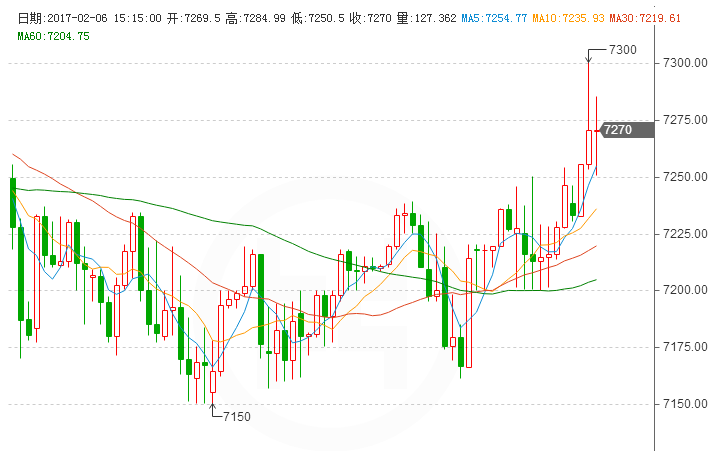The width and height of the screenshot is (709, 451).
Task: Click the 7300 high-point annotation label
Action: pyautogui.click(x=623, y=50)
